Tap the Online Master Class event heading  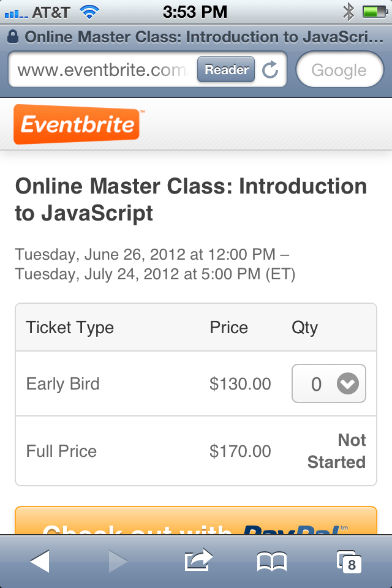(x=190, y=199)
